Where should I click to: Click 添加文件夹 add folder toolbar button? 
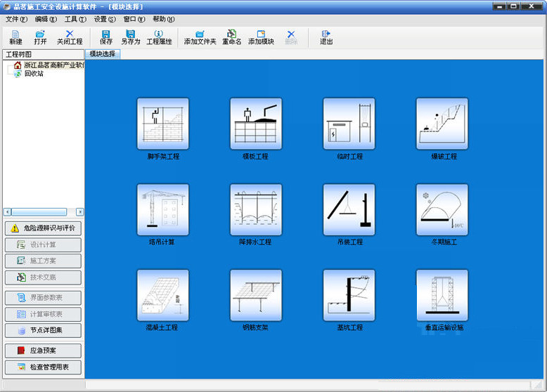pyautogui.click(x=200, y=37)
